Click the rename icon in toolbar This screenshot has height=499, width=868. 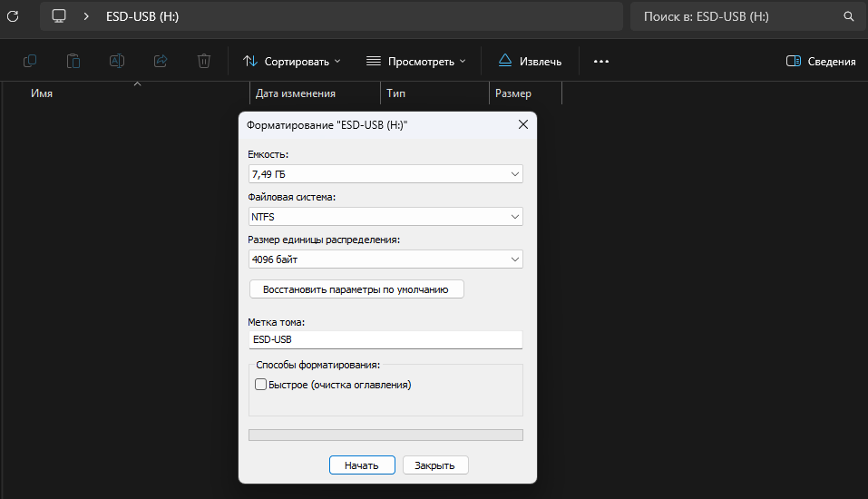coord(117,61)
